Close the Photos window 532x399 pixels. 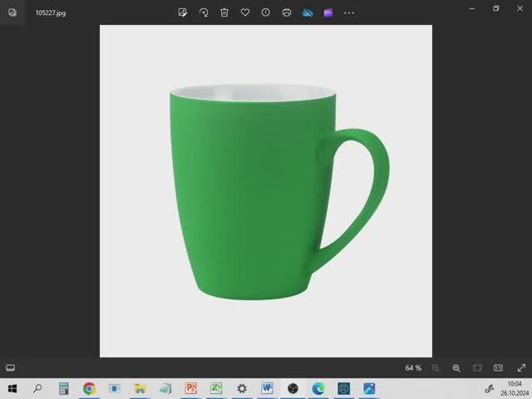[x=520, y=8]
